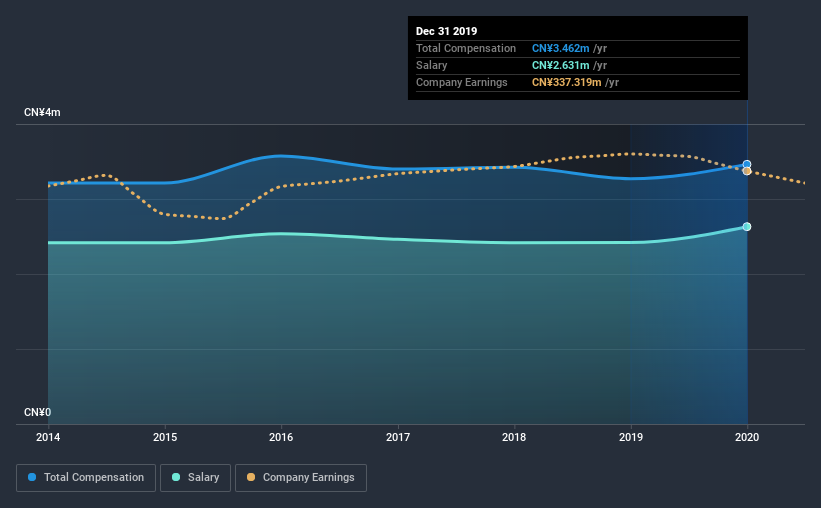The image size is (821, 508).
Task: Click the 2020 x-axis label
Action: (x=747, y=437)
